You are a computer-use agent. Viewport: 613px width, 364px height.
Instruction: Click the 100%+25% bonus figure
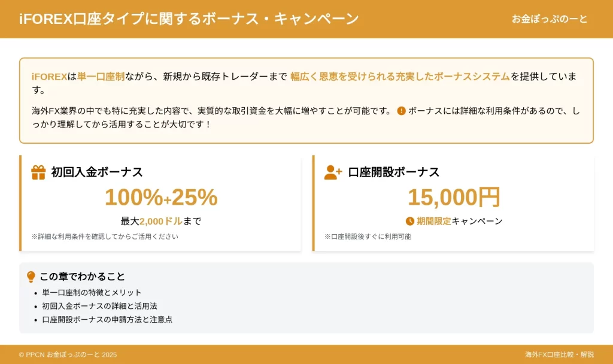coord(161,197)
